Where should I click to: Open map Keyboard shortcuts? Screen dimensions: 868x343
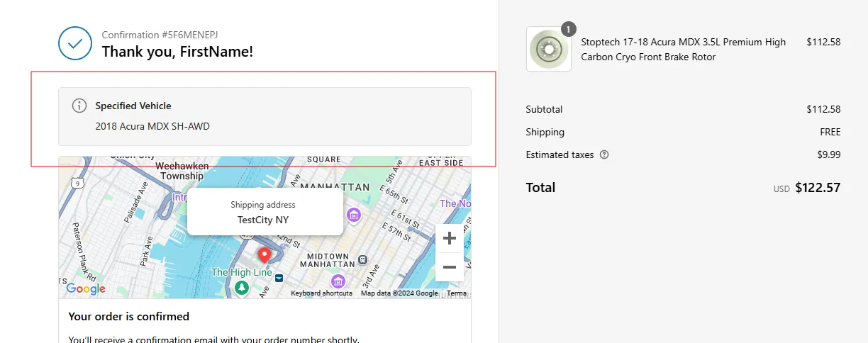(321, 293)
